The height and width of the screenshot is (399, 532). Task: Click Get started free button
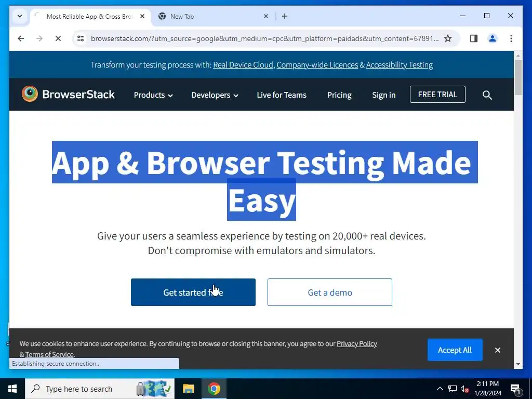tap(193, 292)
